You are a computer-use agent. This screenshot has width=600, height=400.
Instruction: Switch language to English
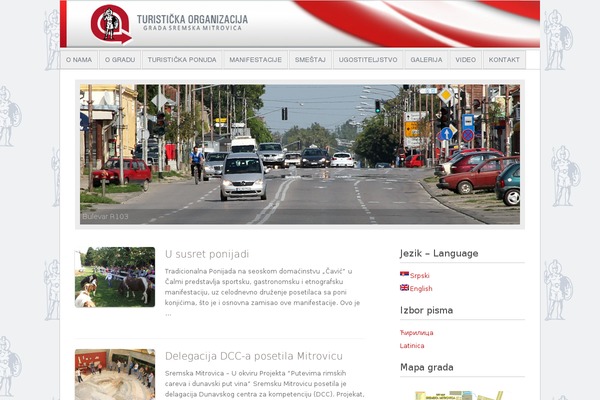[421, 289]
